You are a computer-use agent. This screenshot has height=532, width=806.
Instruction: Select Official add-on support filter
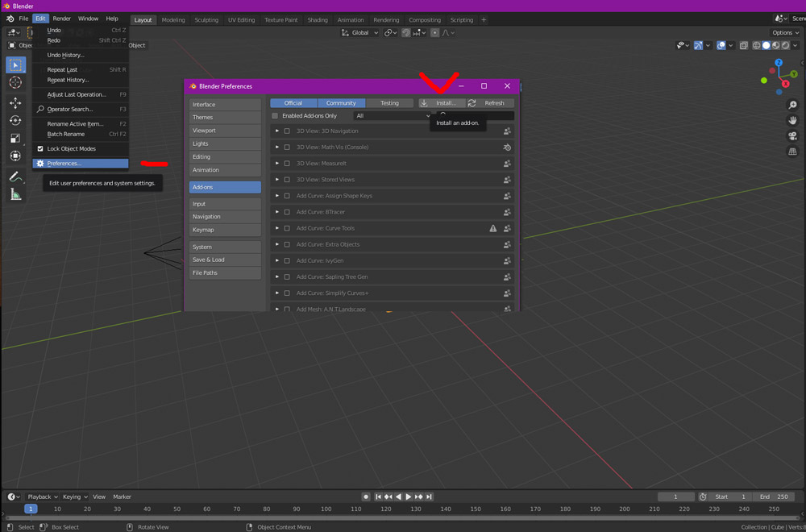tap(293, 103)
